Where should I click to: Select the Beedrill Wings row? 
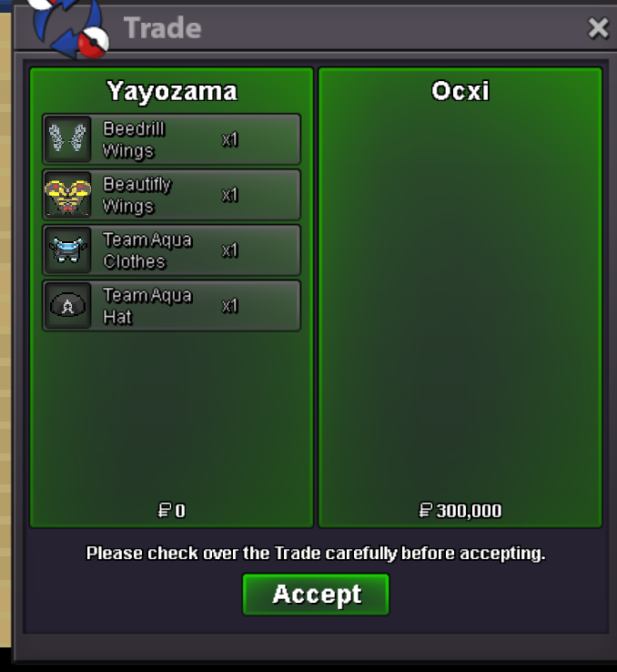171,138
